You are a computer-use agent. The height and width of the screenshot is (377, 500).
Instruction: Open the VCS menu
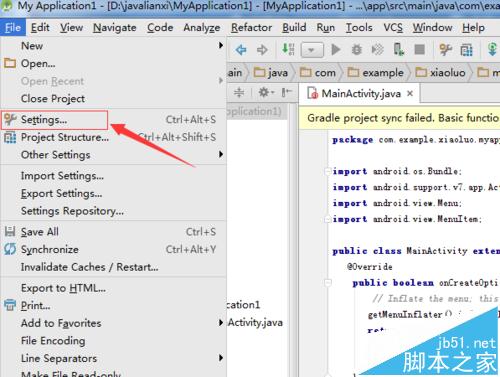(393, 27)
